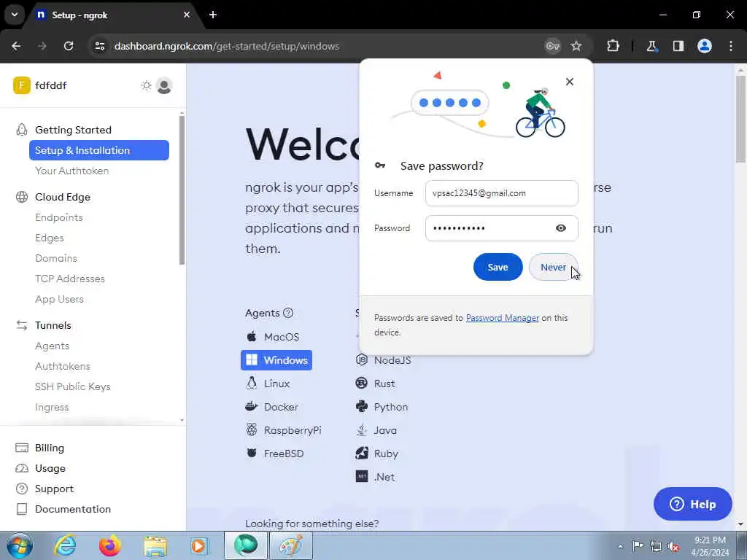Close the Save password popup
The image size is (747, 560).
coord(569,82)
